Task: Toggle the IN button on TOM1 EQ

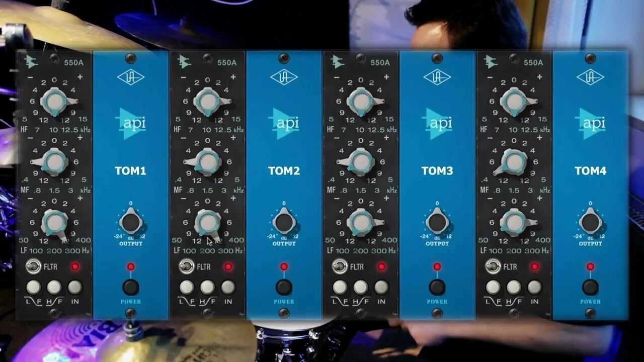Action: point(75,287)
